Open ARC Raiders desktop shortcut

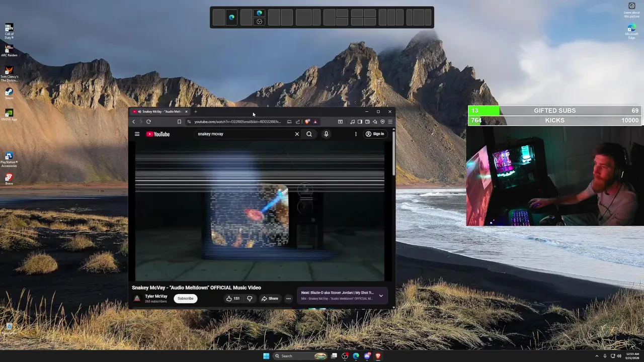click(9, 51)
